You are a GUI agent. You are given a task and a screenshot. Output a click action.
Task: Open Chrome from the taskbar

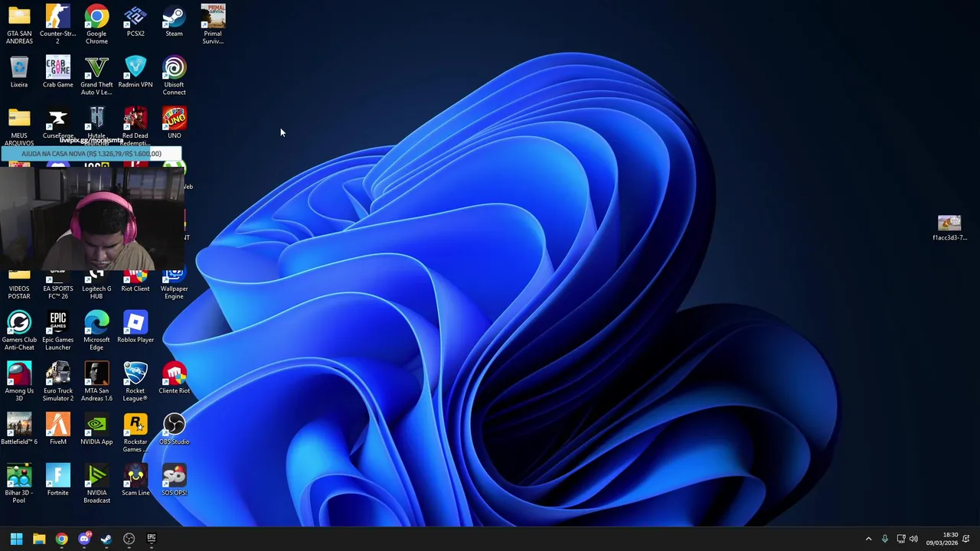tap(61, 539)
